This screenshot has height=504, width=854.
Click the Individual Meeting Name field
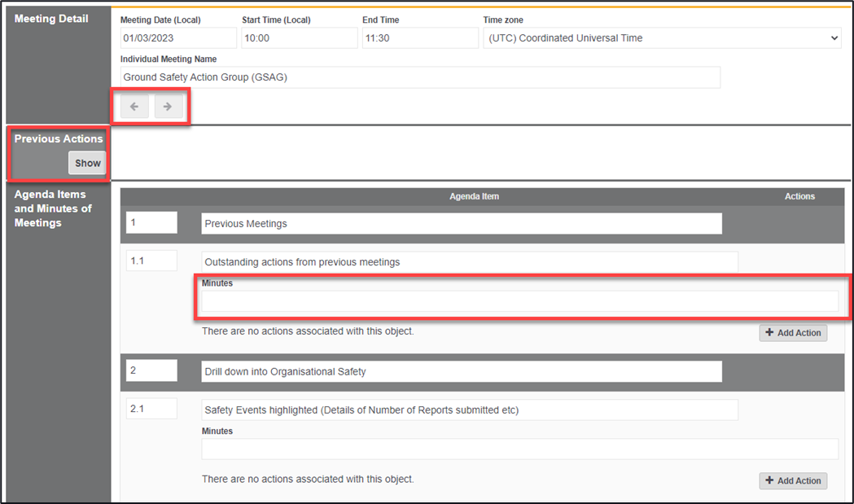(x=419, y=77)
